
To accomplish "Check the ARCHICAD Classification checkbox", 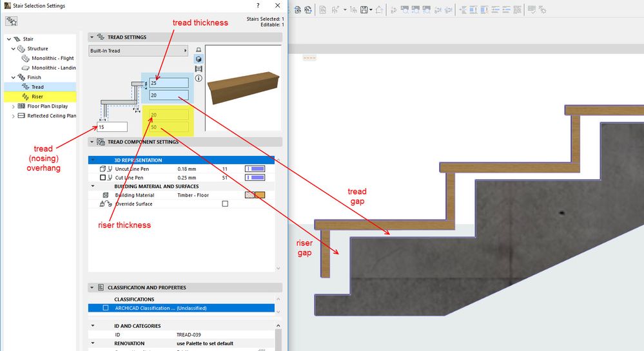I will tap(106, 308).
